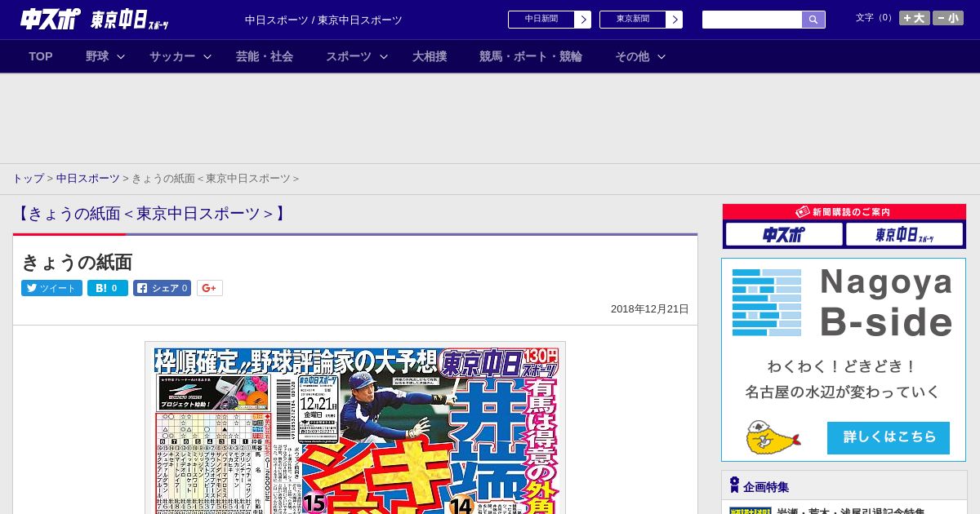Decrease font size with －小 button
The height and width of the screenshot is (514, 980).
point(948,18)
